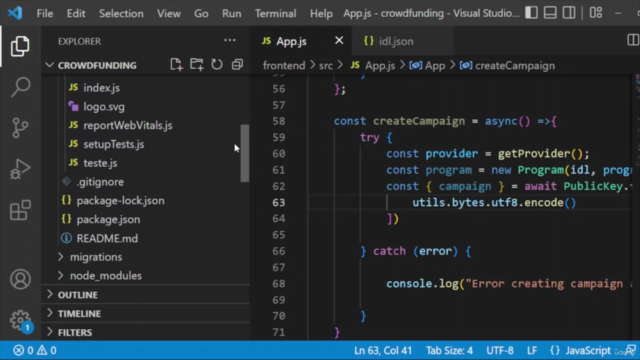Place cursor in utils.bytes.utf8.encode line

click(x=494, y=202)
